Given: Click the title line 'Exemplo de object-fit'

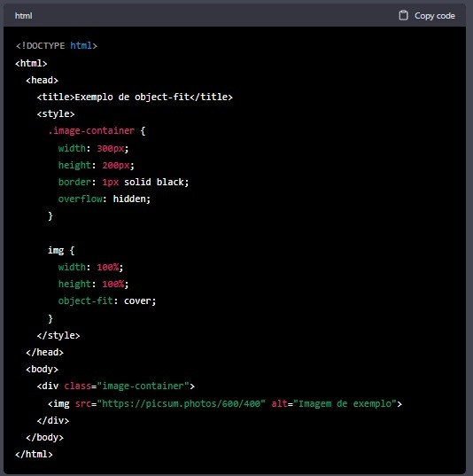Looking at the screenshot, I should tap(135, 97).
